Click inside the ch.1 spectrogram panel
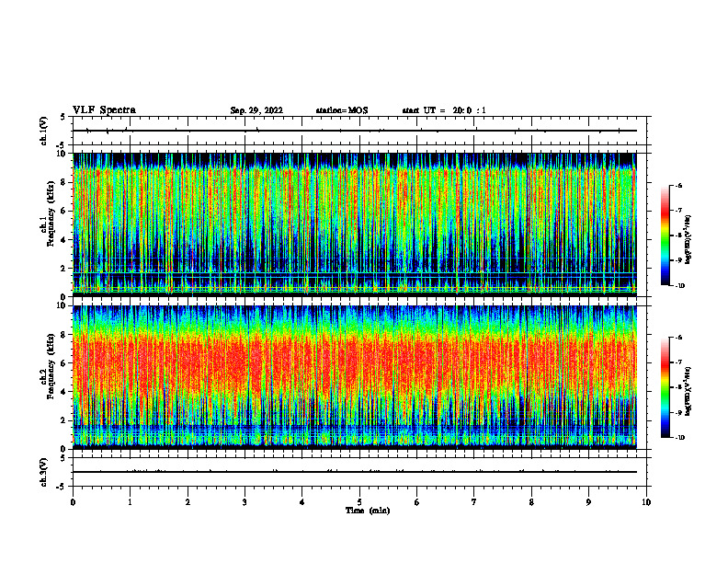This screenshot has height=563, width=728. [355, 224]
